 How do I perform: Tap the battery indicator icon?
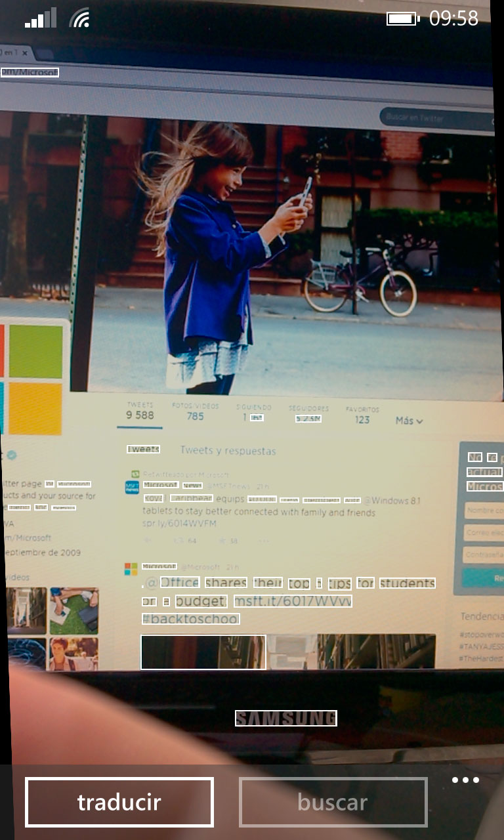click(402, 18)
